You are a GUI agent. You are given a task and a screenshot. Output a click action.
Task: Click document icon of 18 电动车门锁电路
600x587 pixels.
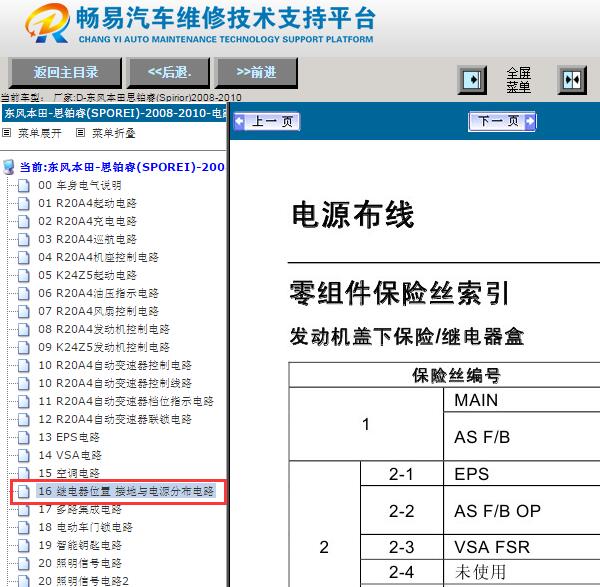(x=24, y=527)
